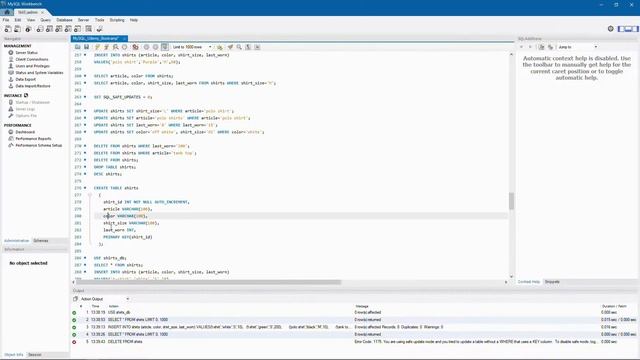
Task: Click the reconnect to DBMS icon
Action: (x=99, y=29)
